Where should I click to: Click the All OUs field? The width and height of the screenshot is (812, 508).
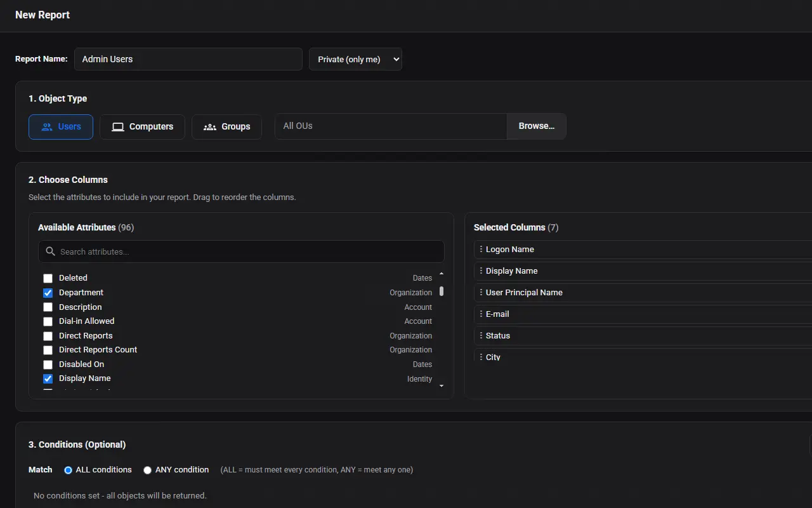click(x=391, y=126)
